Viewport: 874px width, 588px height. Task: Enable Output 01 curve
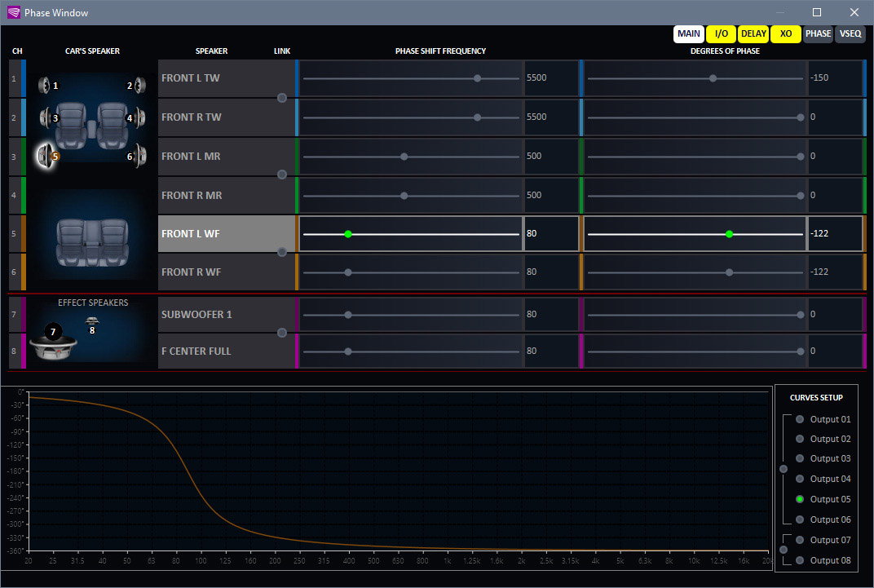[800, 419]
